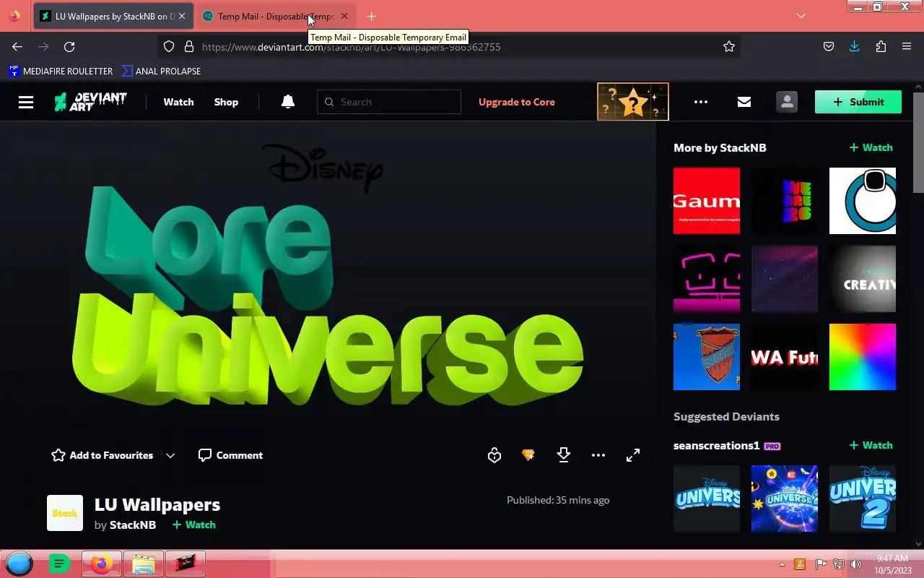Screen dimensions: 924x578
Task: Click the DeviantArt page scrollbar
Action: point(918,143)
